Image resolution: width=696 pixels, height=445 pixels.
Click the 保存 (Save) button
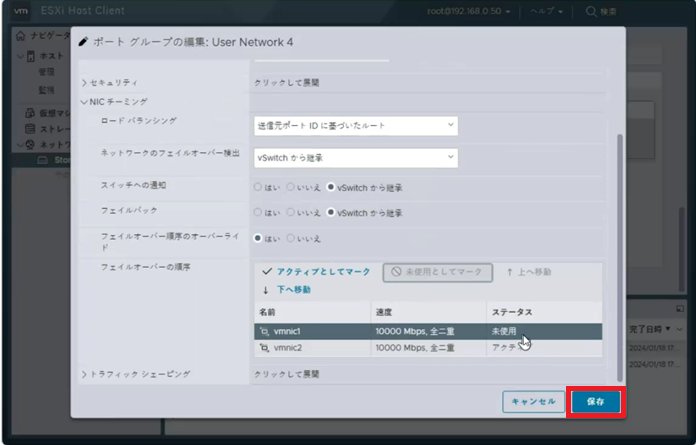[x=596, y=402]
